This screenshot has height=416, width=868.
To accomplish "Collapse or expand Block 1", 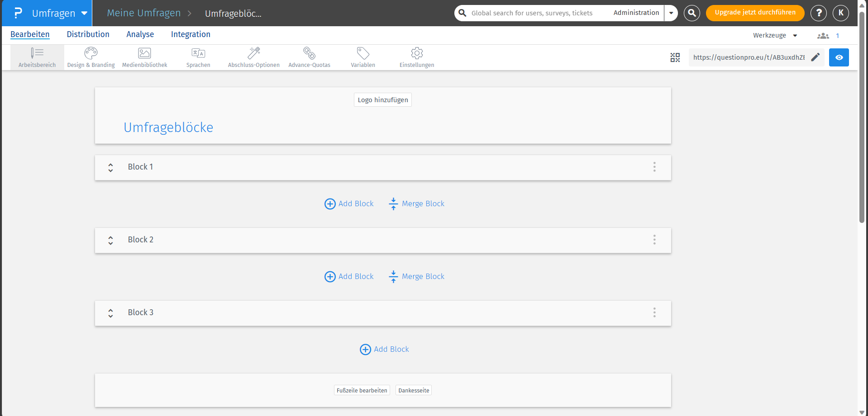I will (x=110, y=167).
